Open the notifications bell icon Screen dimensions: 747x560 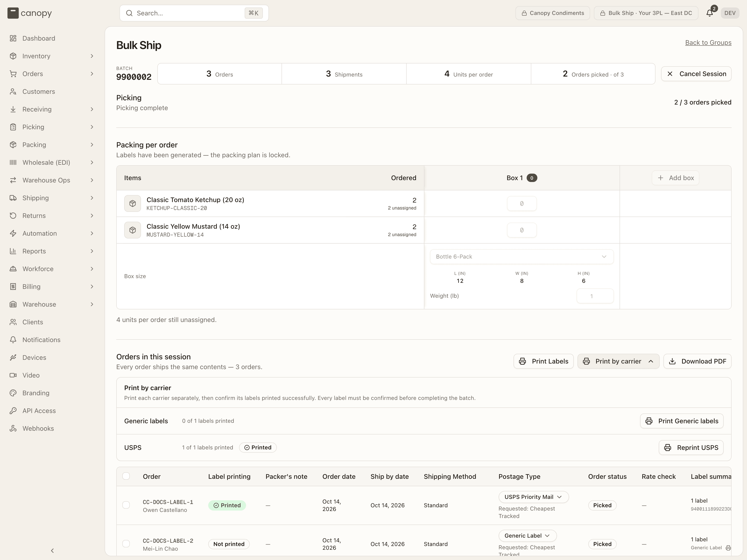(709, 13)
